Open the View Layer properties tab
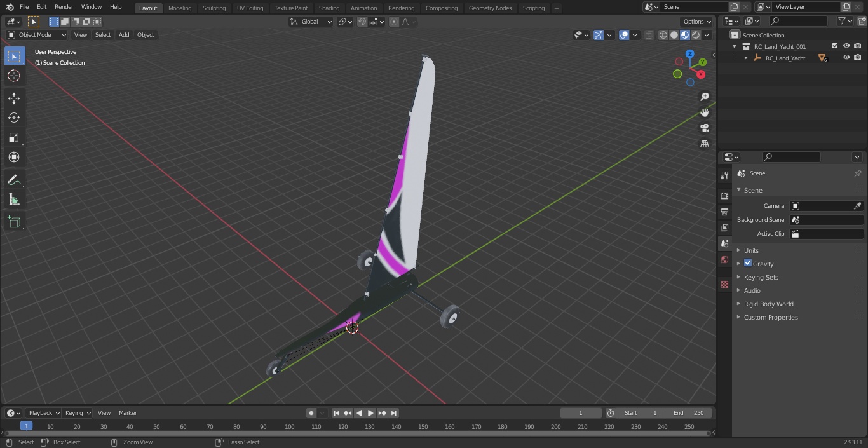 click(724, 227)
